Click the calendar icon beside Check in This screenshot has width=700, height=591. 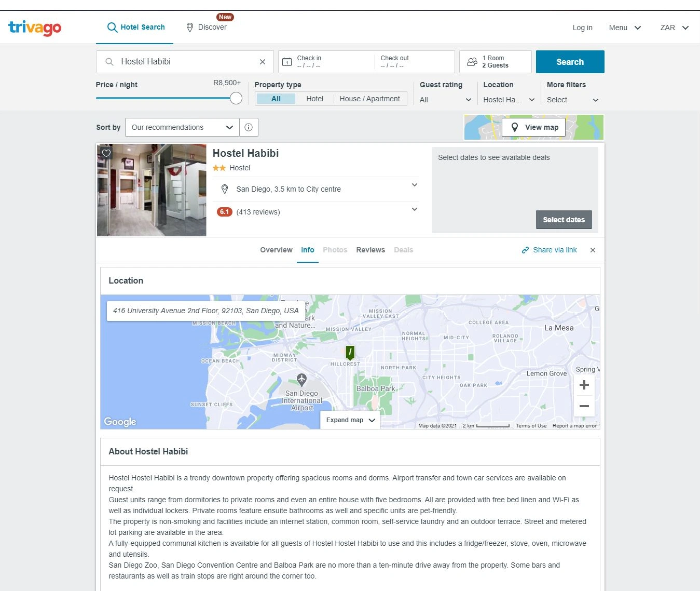tap(287, 62)
